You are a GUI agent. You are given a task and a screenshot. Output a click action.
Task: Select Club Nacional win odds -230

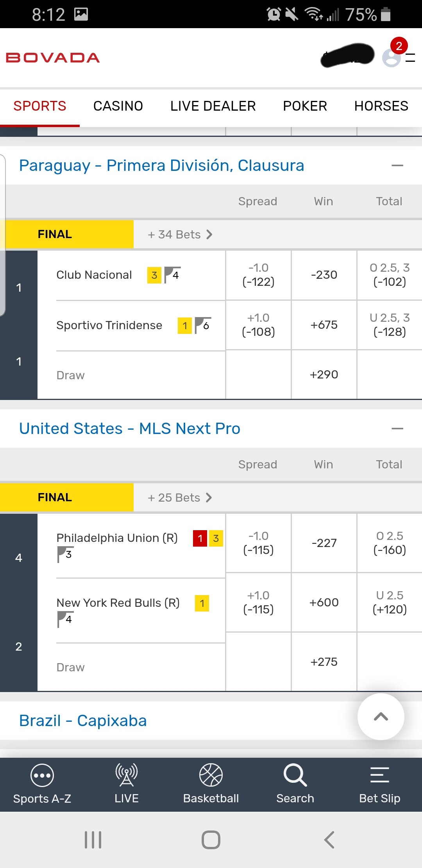tap(324, 275)
